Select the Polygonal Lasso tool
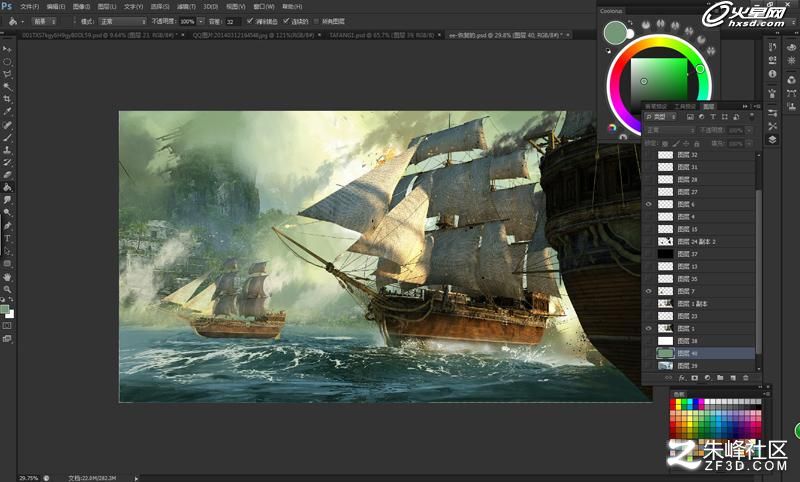Viewport: 800px width, 482px height. pos(7,74)
